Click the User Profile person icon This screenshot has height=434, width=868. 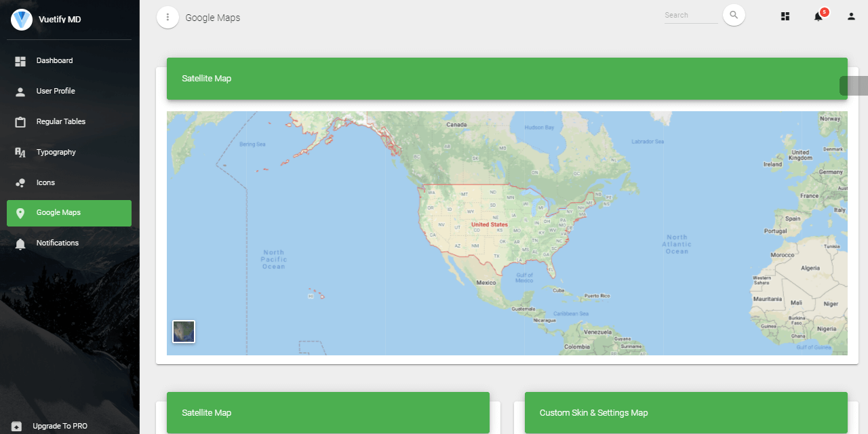click(x=21, y=91)
